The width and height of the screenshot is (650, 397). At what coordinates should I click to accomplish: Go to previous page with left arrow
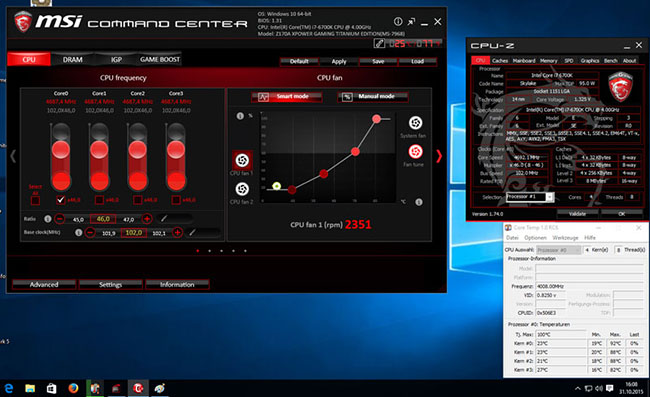pos(13,156)
